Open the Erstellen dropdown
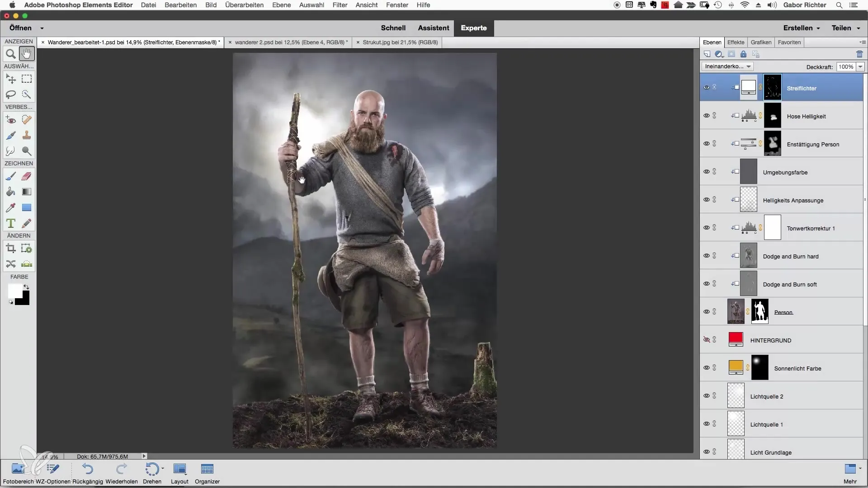 (x=801, y=28)
